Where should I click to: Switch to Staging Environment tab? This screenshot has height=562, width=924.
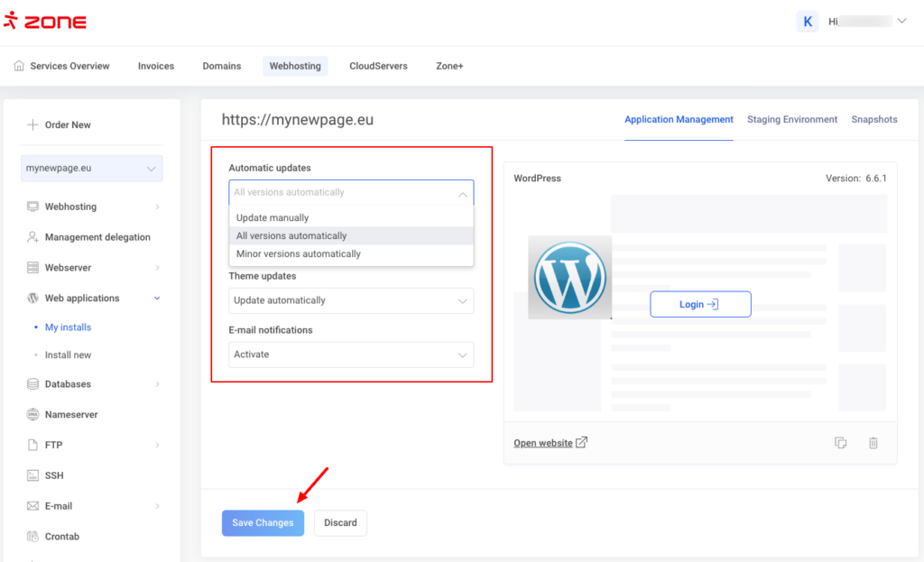pyautogui.click(x=791, y=119)
